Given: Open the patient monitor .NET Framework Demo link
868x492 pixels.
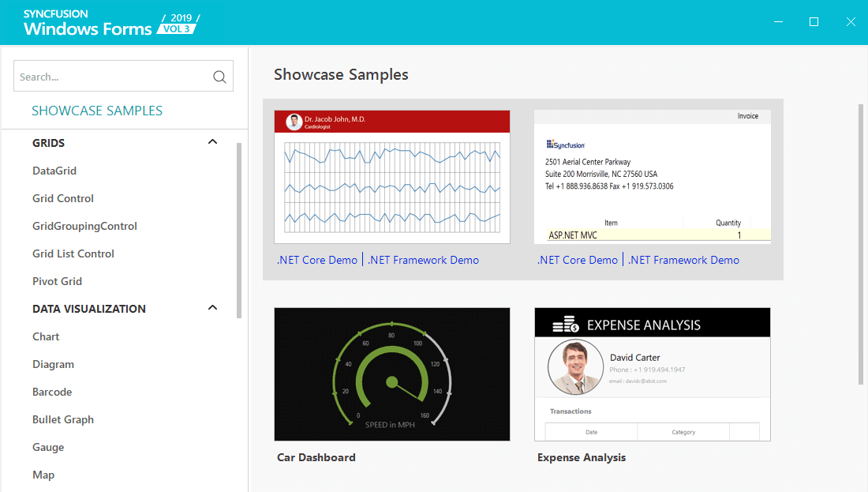Looking at the screenshot, I should (423, 260).
